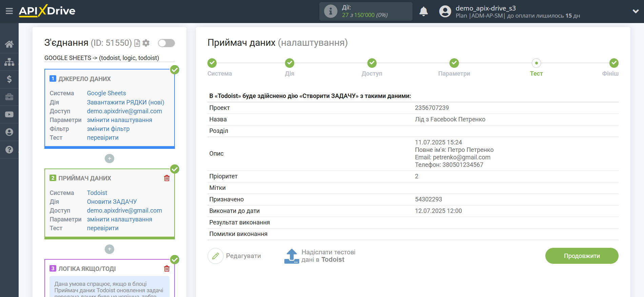Open the actions info icon

click(330, 11)
